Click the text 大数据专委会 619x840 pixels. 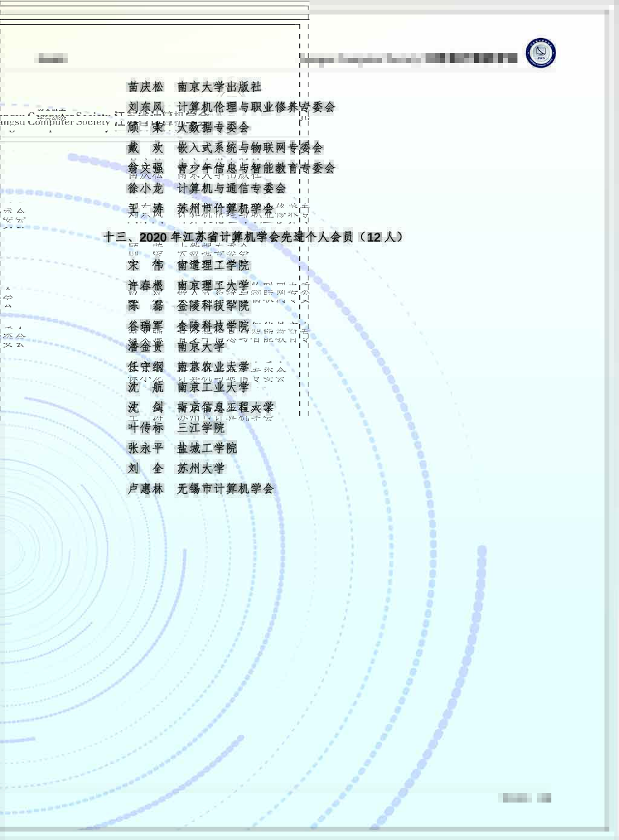[x=213, y=128]
